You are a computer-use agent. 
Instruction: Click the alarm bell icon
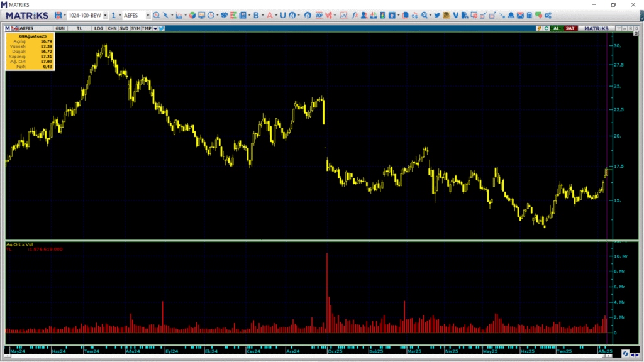click(511, 15)
